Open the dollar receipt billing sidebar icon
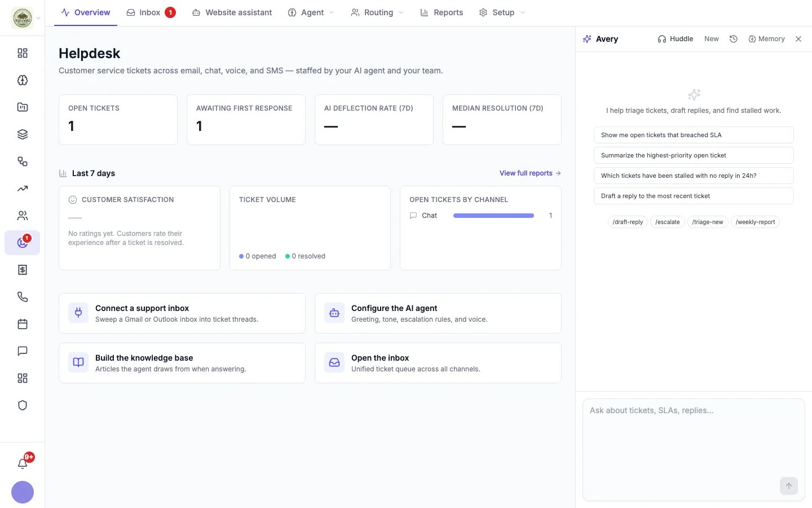812x508 pixels. [23, 270]
